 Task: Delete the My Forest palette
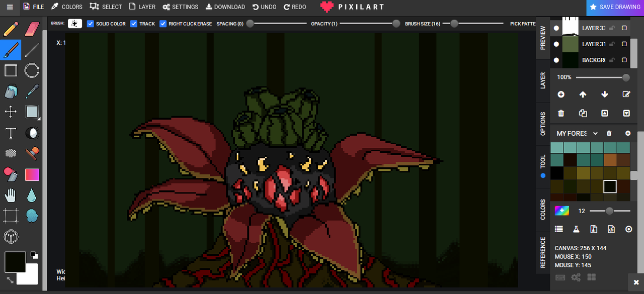(x=609, y=133)
